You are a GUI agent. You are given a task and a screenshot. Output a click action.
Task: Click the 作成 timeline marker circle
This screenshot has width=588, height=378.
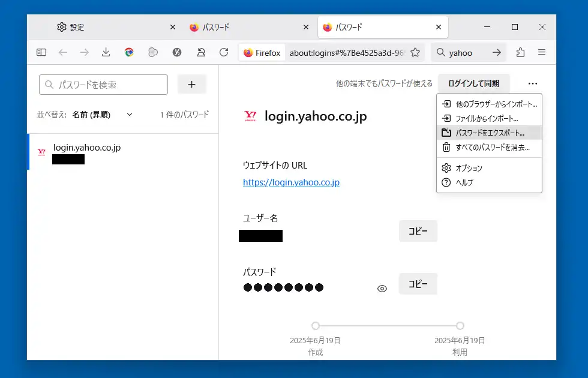316,325
